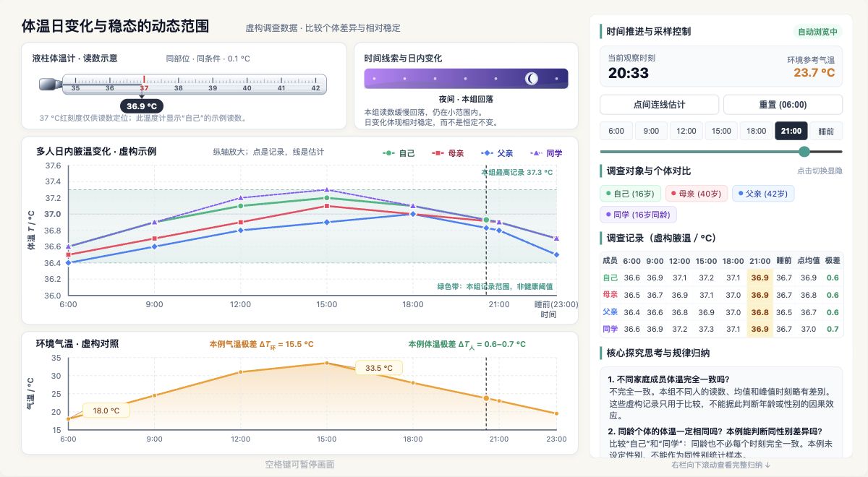Click 母亲 data point at 12:00
The width and height of the screenshot is (868, 477).
240,222
